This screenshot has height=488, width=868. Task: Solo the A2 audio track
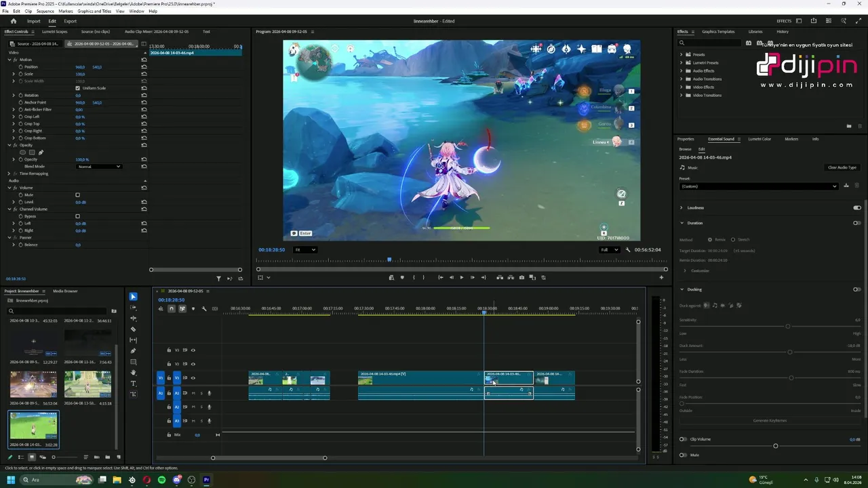click(201, 407)
